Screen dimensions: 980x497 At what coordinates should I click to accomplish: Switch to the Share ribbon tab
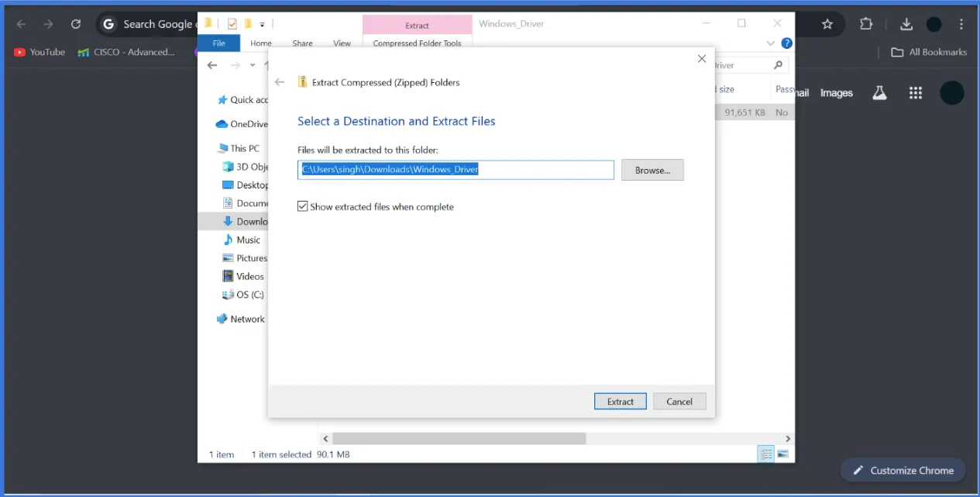302,43
